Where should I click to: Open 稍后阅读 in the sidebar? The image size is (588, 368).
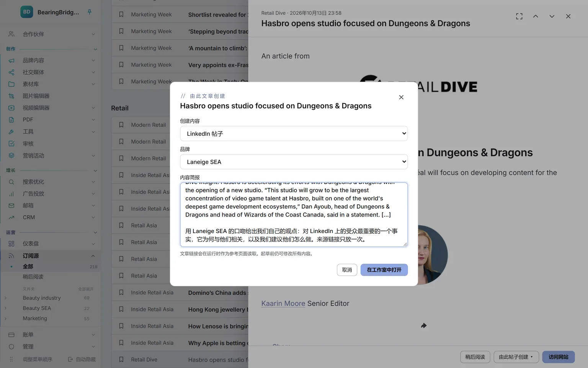click(x=33, y=277)
